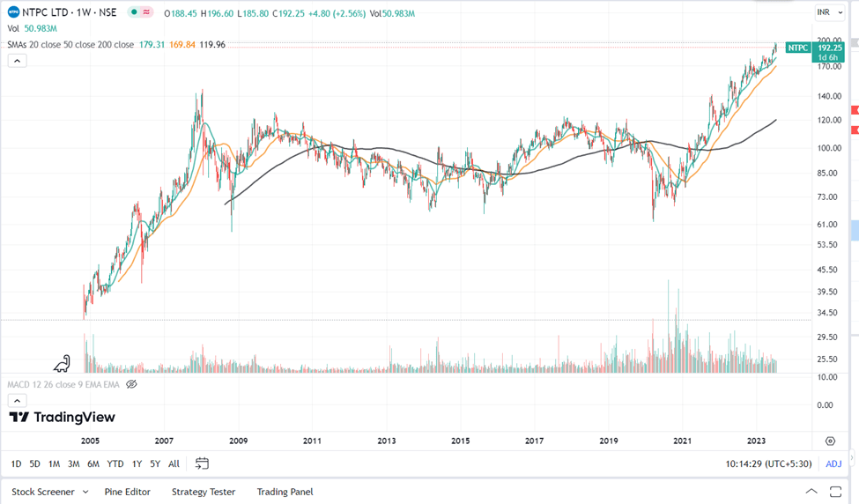Open the go-to-date calendar icon
The width and height of the screenshot is (859, 504).
(x=202, y=463)
